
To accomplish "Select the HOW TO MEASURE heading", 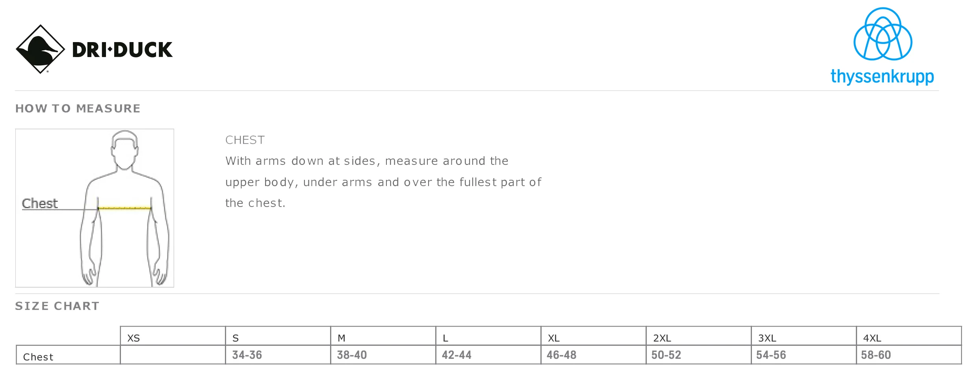I will click(x=78, y=109).
